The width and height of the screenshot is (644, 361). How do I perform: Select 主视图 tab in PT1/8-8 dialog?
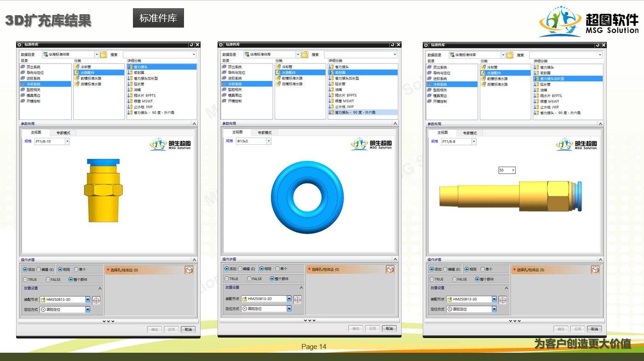[442, 132]
